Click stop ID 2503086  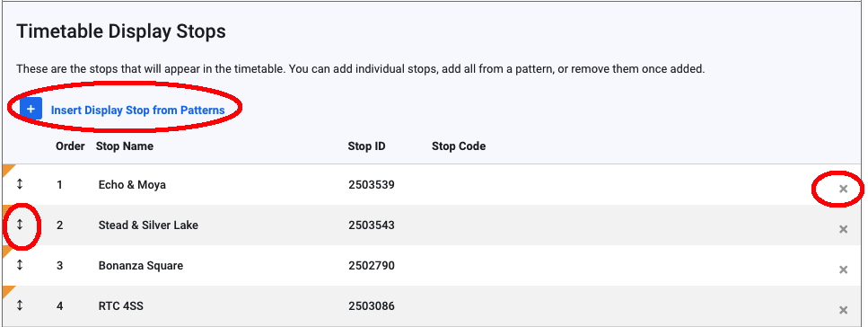372,306
